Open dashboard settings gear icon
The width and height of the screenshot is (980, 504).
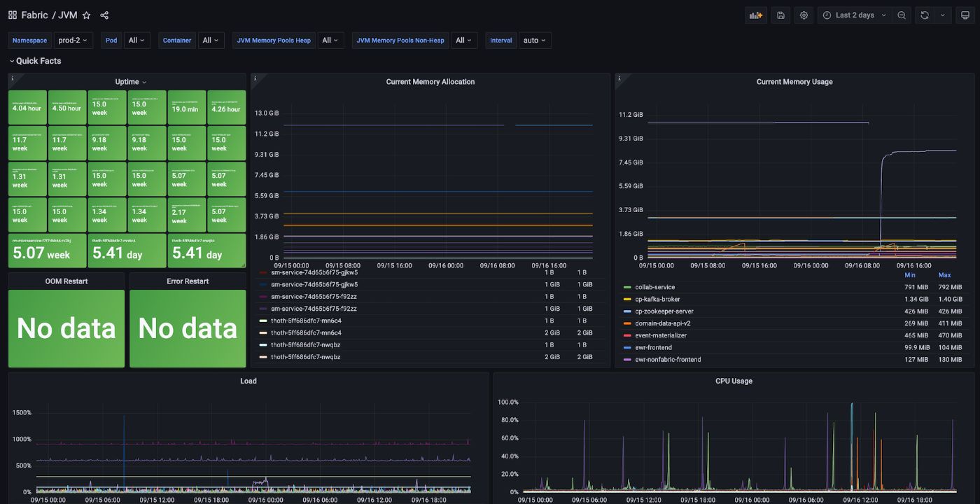point(804,15)
